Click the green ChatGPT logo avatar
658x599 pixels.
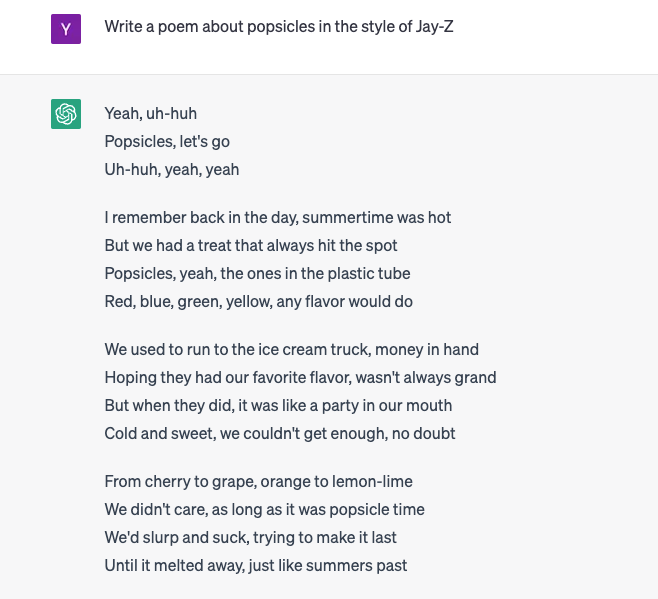66,114
